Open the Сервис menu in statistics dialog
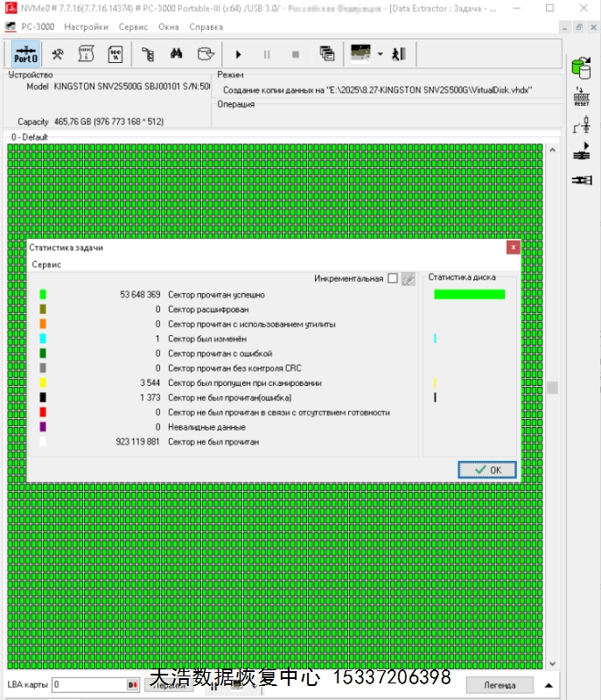 pos(46,263)
